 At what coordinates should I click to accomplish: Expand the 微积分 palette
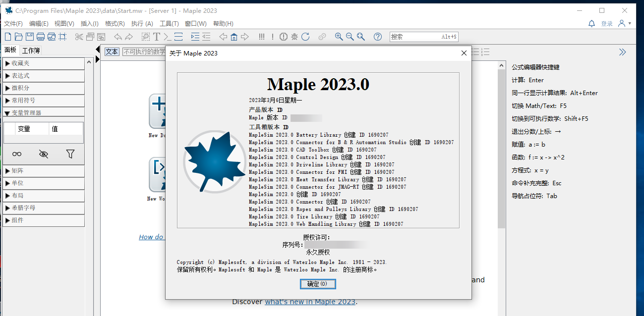(44, 88)
